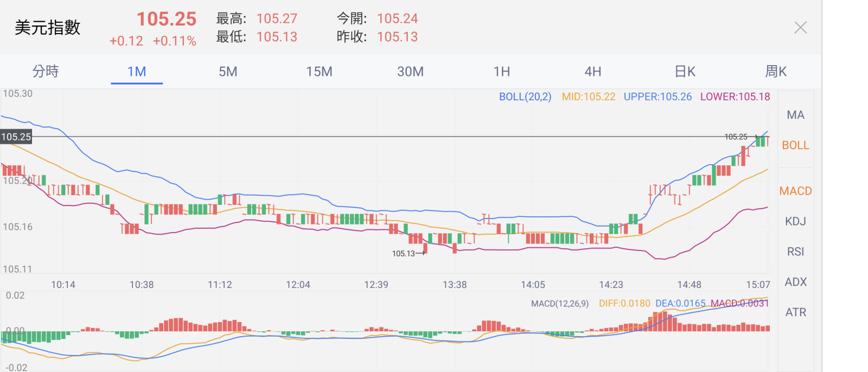Close the 美元指數 chart panel
868x372 pixels.
tap(800, 28)
